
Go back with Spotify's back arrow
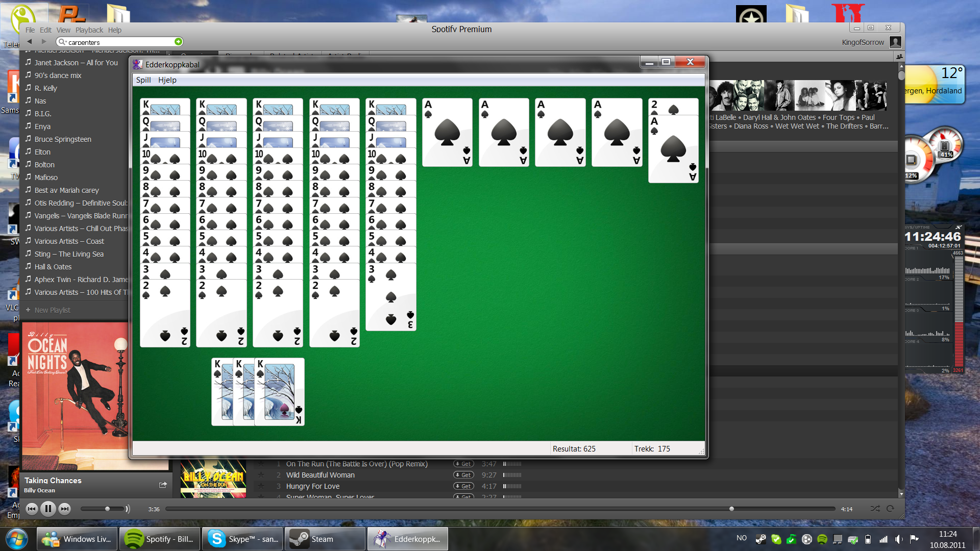(30, 41)
